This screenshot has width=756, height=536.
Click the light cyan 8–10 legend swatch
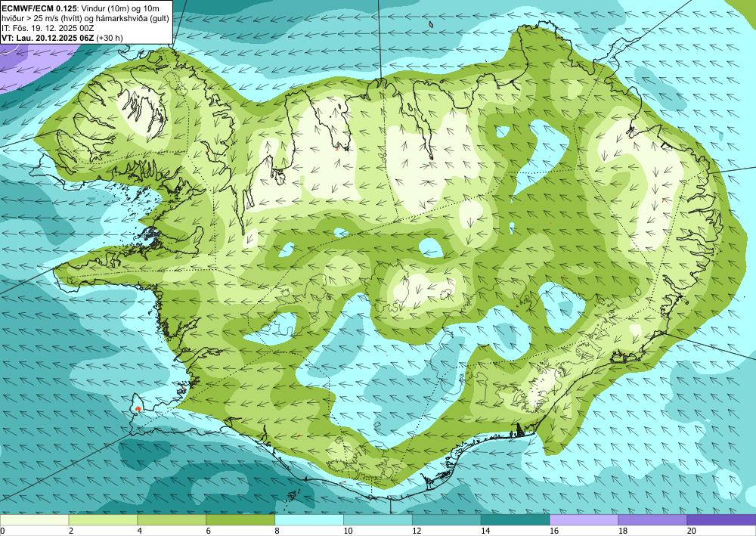tap(309, 520)
